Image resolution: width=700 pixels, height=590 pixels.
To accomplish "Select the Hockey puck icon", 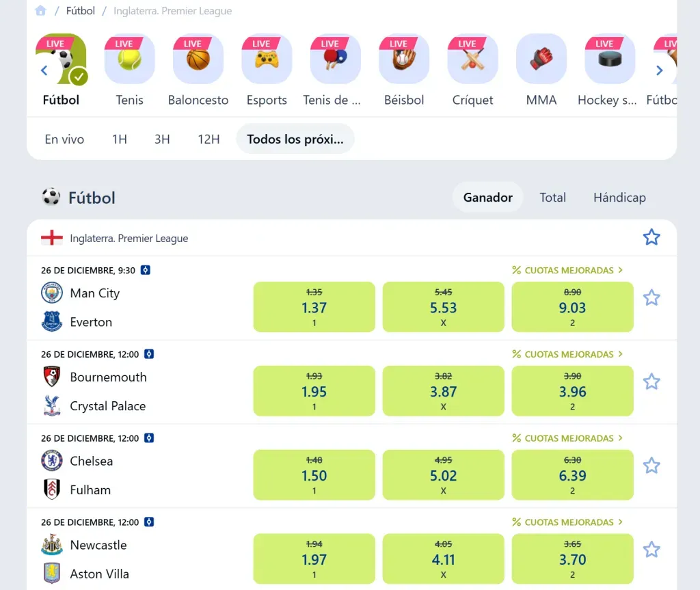I will pos(608,59).
